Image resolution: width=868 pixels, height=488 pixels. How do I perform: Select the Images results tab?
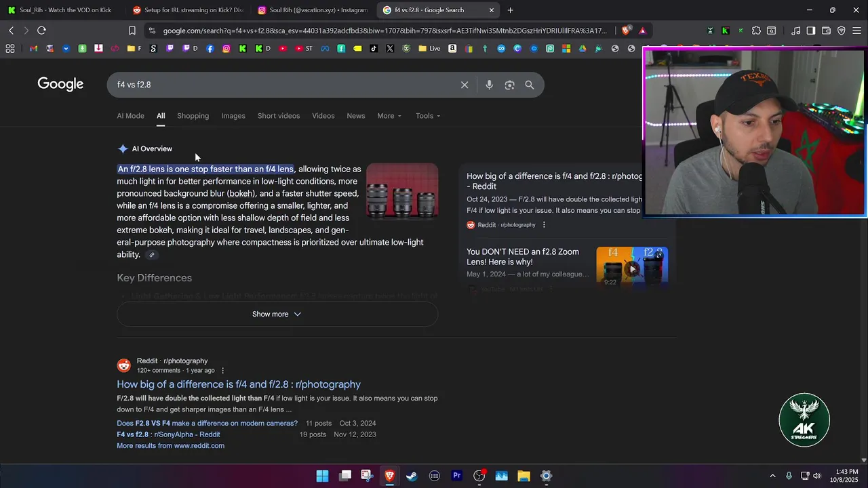click(233, 116)
